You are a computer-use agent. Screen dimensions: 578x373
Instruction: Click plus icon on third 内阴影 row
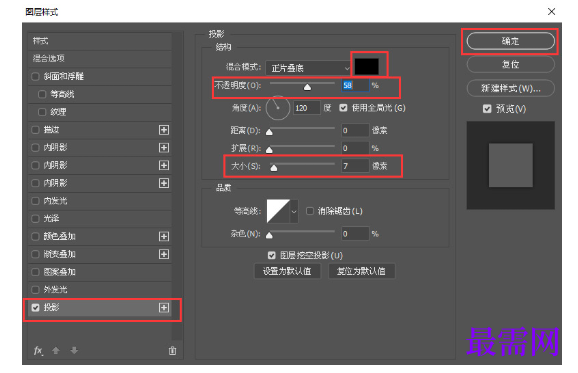(164, 183)
